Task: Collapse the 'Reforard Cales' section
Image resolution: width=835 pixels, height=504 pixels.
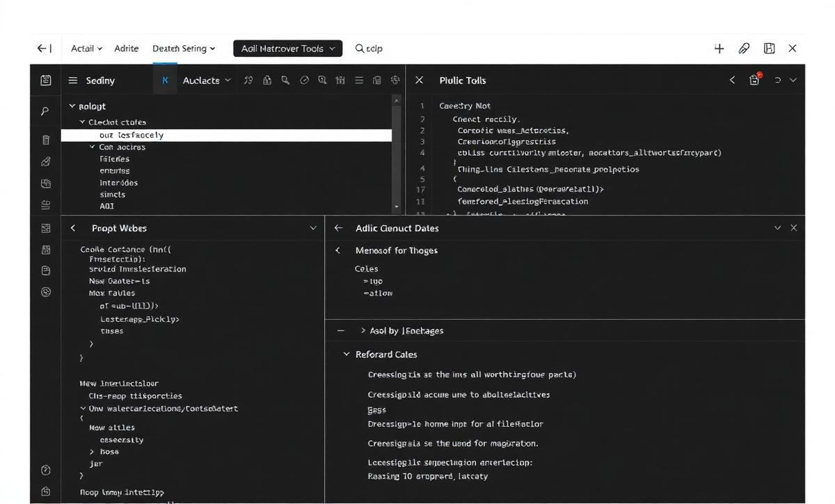Action: point(347,355)
